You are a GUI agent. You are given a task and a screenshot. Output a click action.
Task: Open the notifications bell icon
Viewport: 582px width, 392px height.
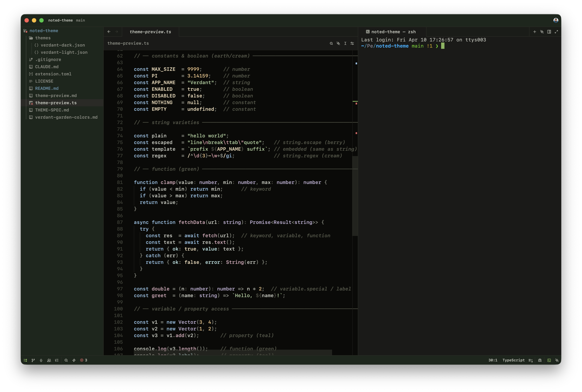(x=41, y=360)
